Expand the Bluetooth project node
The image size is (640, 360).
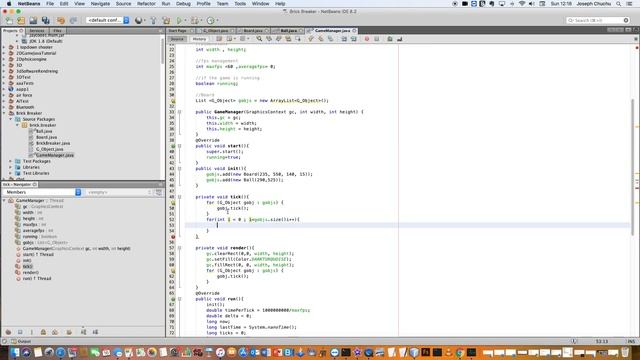pos(4,107)
